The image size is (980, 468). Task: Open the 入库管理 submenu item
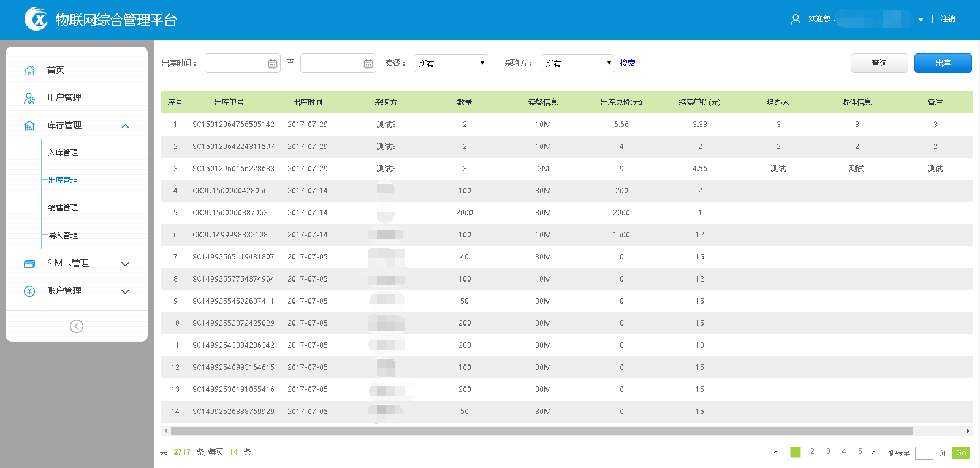[63, 153]
